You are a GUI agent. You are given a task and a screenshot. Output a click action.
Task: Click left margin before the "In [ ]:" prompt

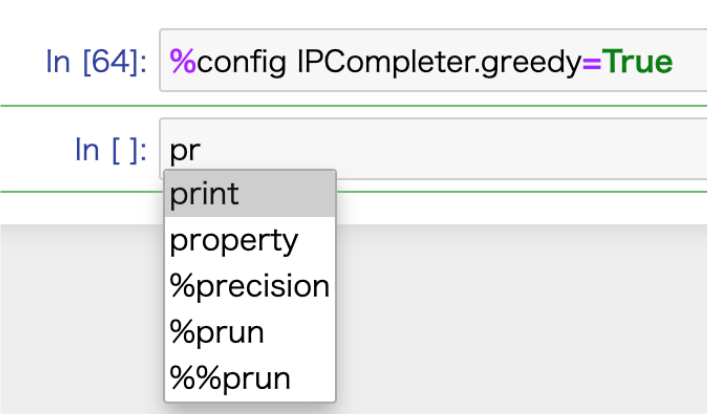pos(30,150)
